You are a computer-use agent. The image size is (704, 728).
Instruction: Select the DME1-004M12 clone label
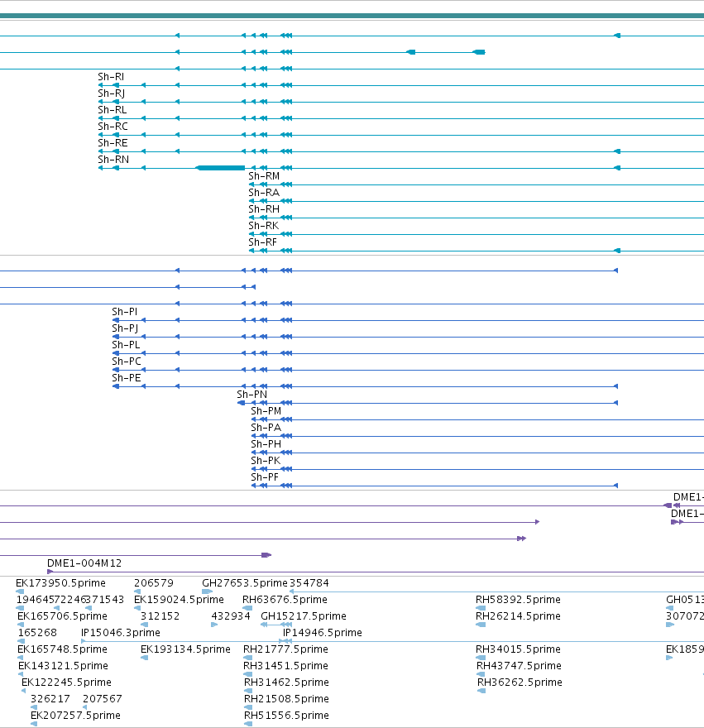tap(84, 563)
